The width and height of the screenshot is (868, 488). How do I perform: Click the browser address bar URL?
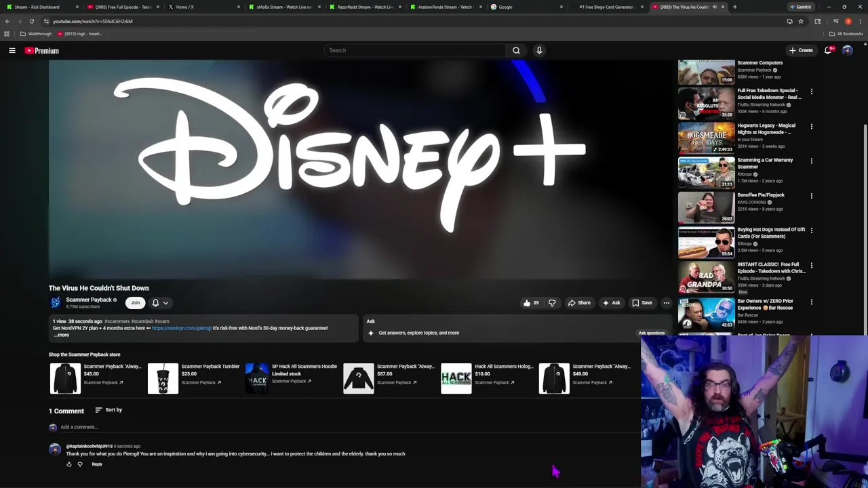click(93, 21)
